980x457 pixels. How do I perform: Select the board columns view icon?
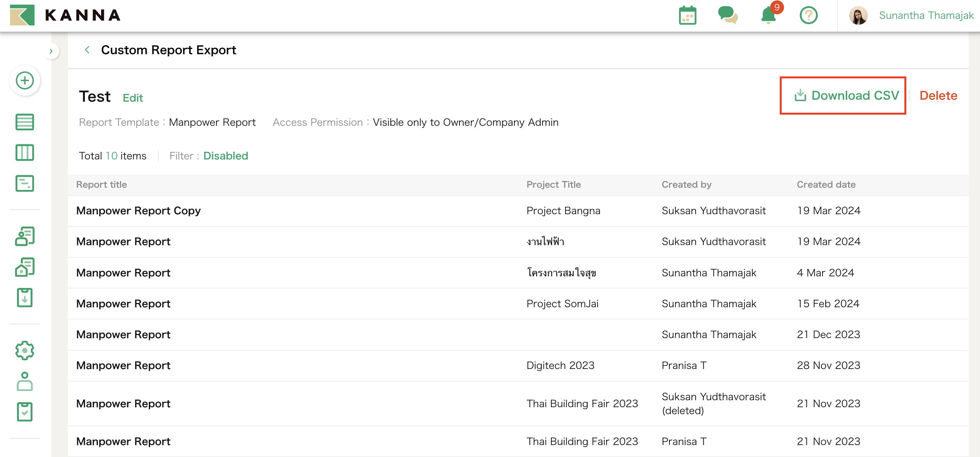point(24,152)
